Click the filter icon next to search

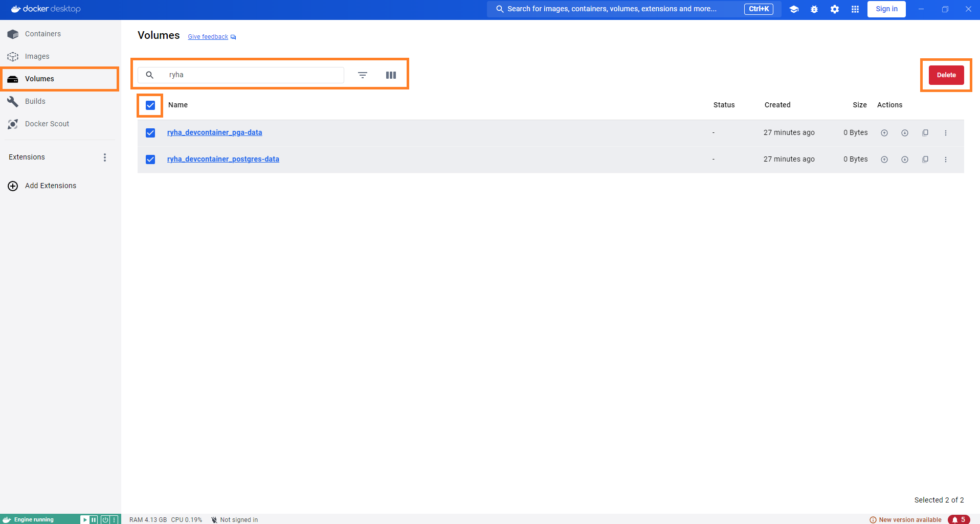pyautogui.click(x=363, y=75)
